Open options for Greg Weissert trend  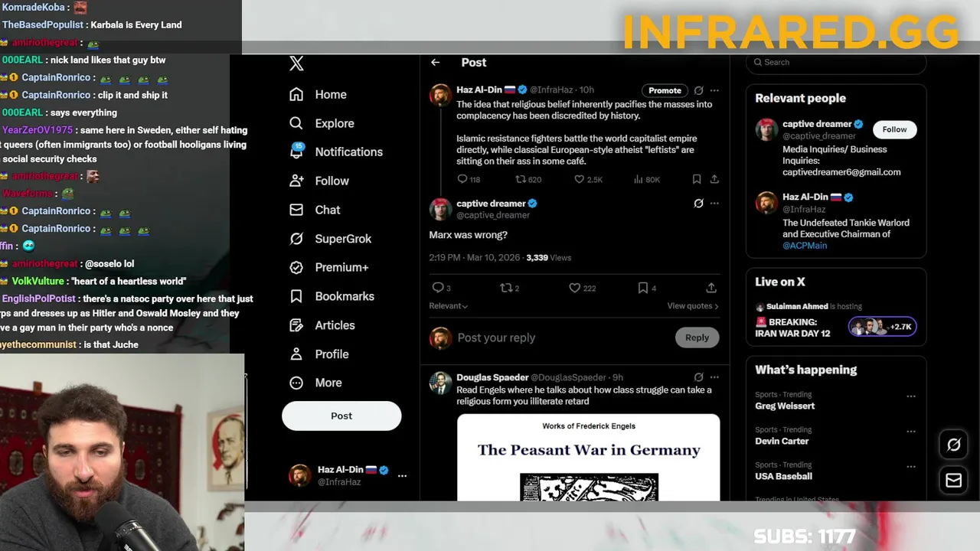pyautogui.click(x=911, y=396)
